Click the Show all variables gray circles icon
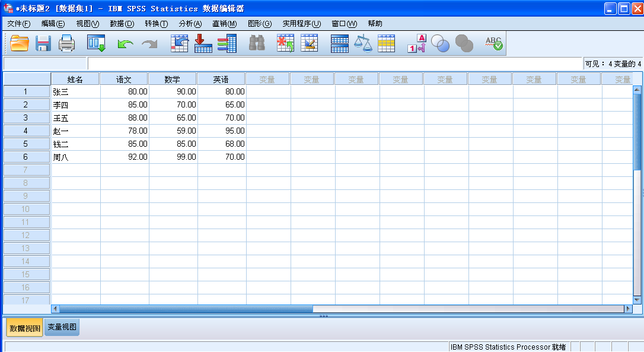This screenshot has width=644, height=352. pos(464,43)
